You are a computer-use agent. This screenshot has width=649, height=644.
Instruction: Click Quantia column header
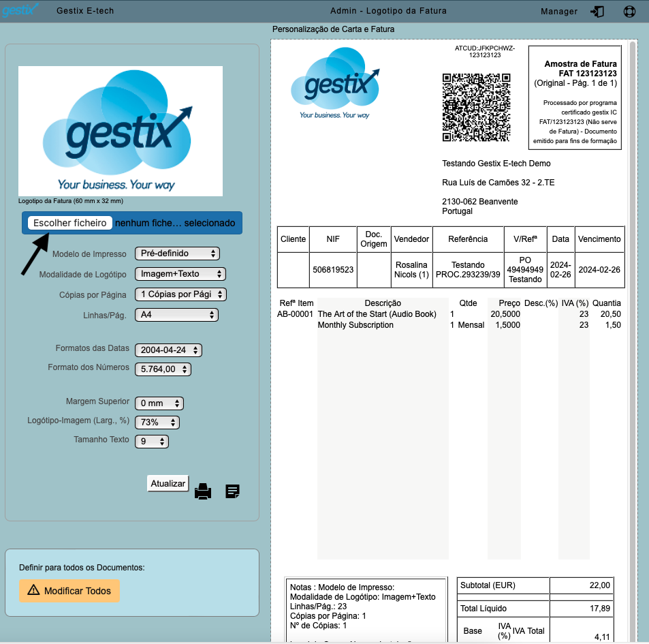point(606,303)
